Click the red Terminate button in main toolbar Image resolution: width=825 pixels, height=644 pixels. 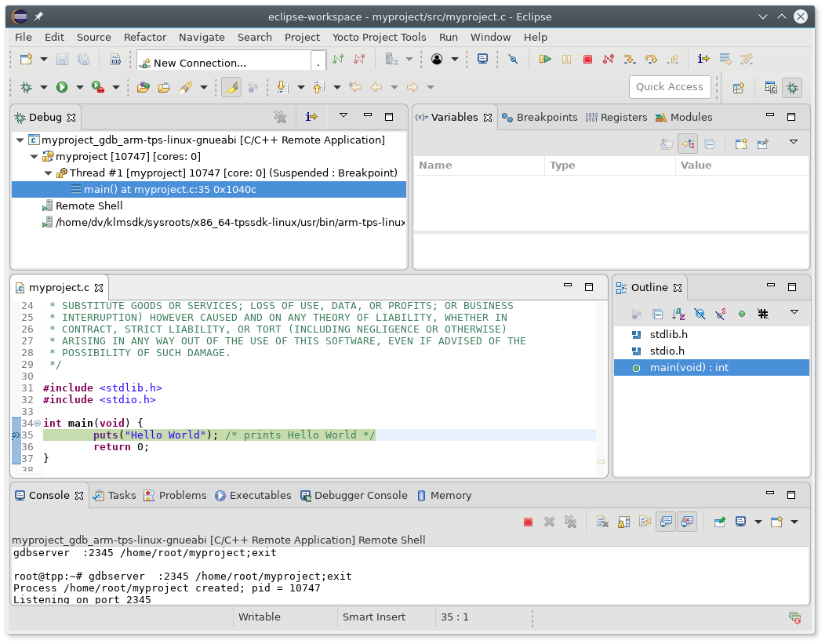[x=587, y=59]
